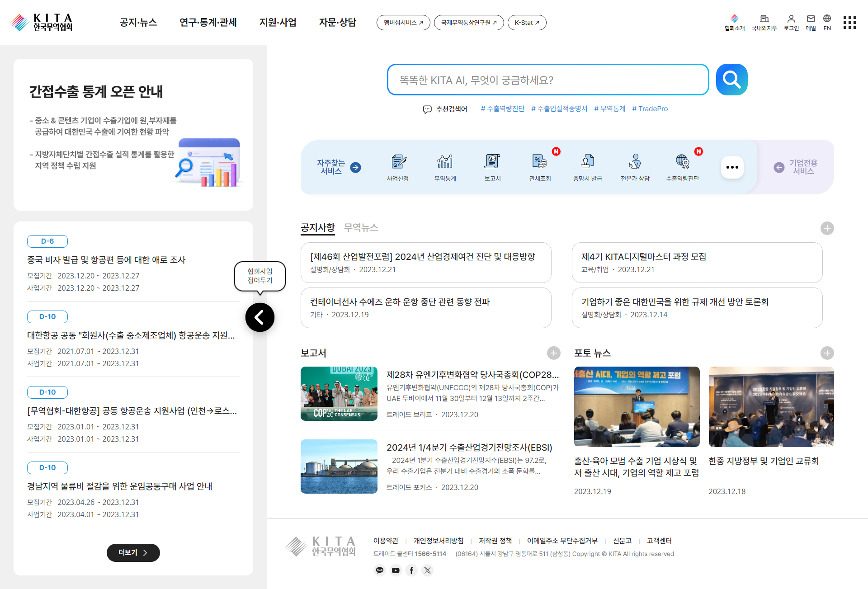Screen dimensions: 868x589
Task: Expand more services with three-dot button
Action: (x=732, y=167)
